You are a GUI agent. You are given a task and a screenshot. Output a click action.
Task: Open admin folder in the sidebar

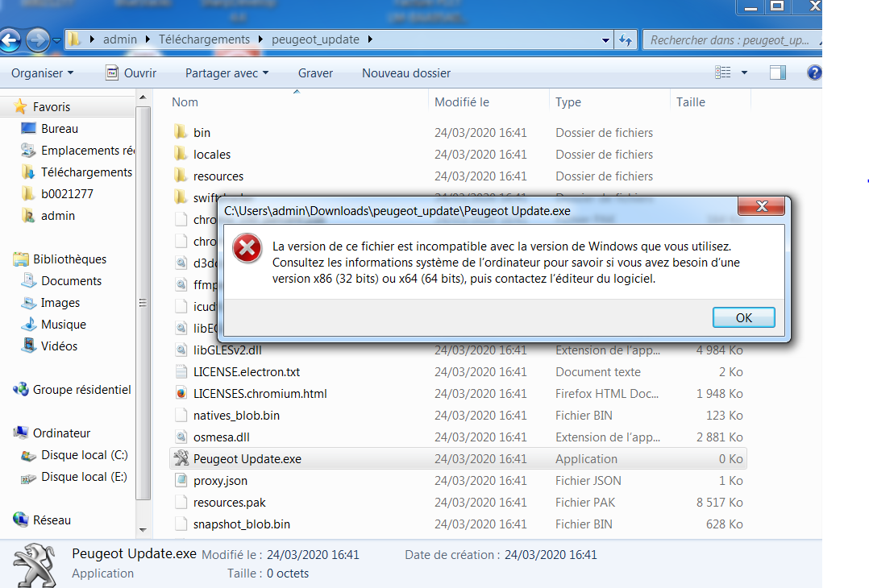coord(58,215)
